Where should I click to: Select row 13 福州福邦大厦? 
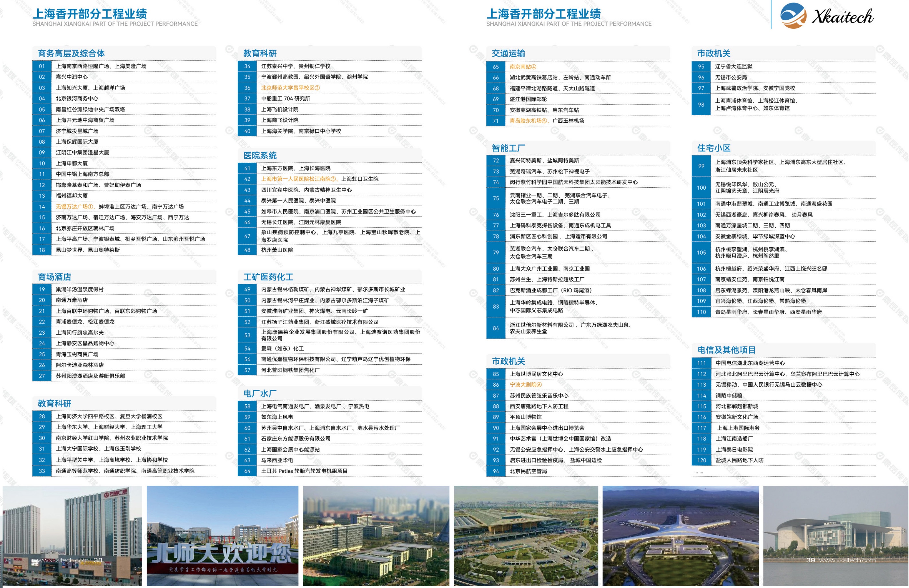pyautogui.click(x=124, y=196)
